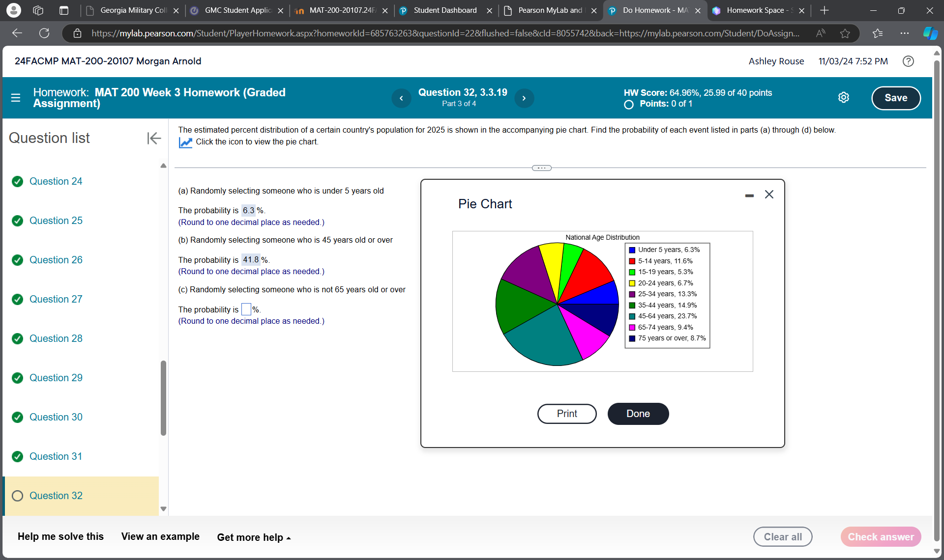The width and height of the screenshot is (944, 560).
Task: Toggle the read aloud icon in address bar
Action: [x=820, y=33]
